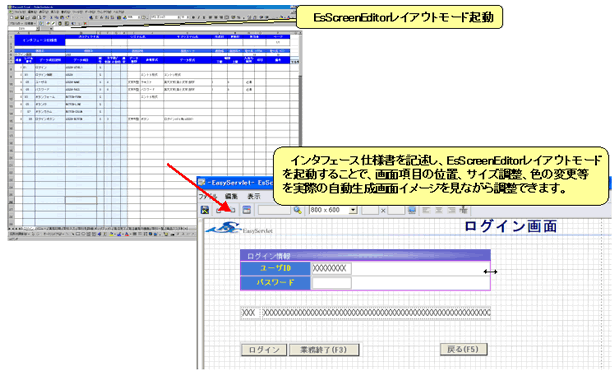Click the monitor screen-size apply icon
The image size is (615, 381).
(411, 210)
